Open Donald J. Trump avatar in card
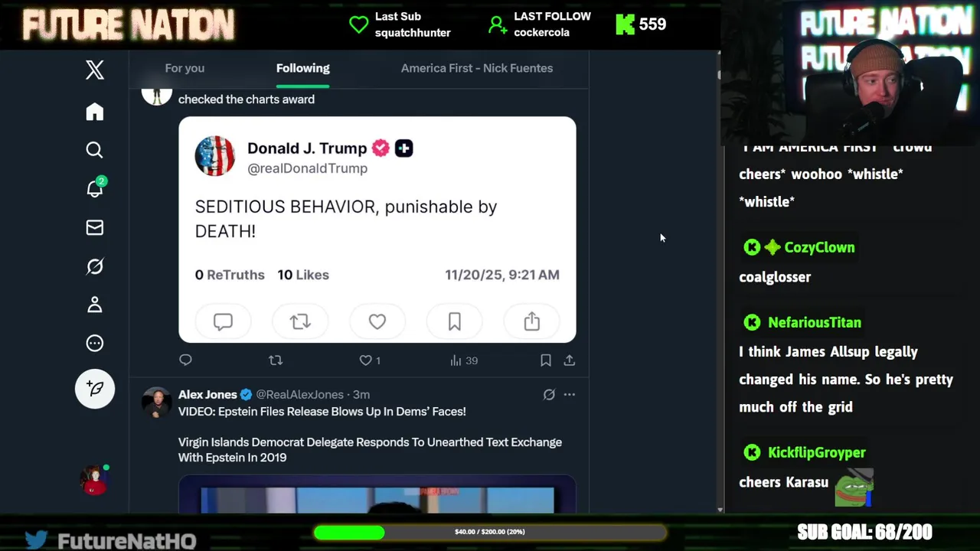The image size is (980, 551). click(215, 156)
